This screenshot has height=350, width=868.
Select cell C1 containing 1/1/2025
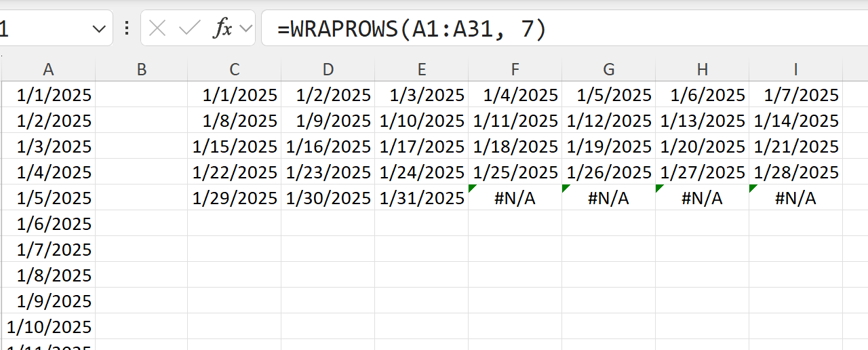click(235, 95)
